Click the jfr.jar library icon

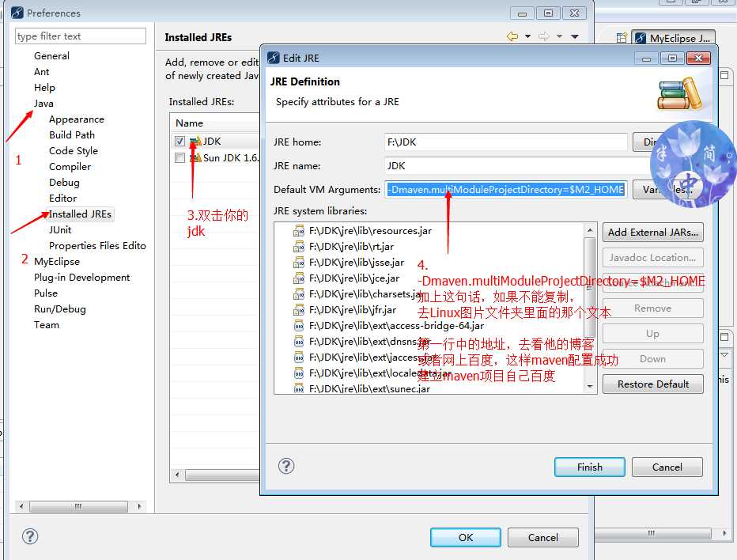298,310
